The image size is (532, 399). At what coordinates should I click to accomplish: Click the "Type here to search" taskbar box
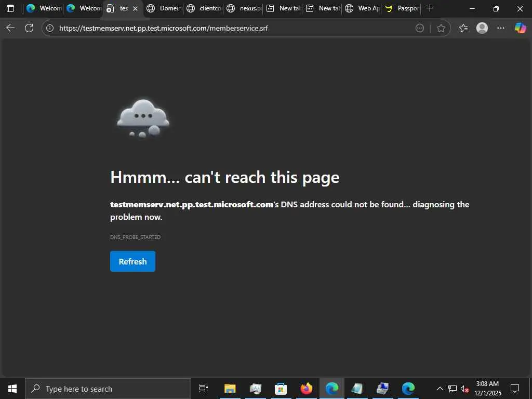click(108, 389)
